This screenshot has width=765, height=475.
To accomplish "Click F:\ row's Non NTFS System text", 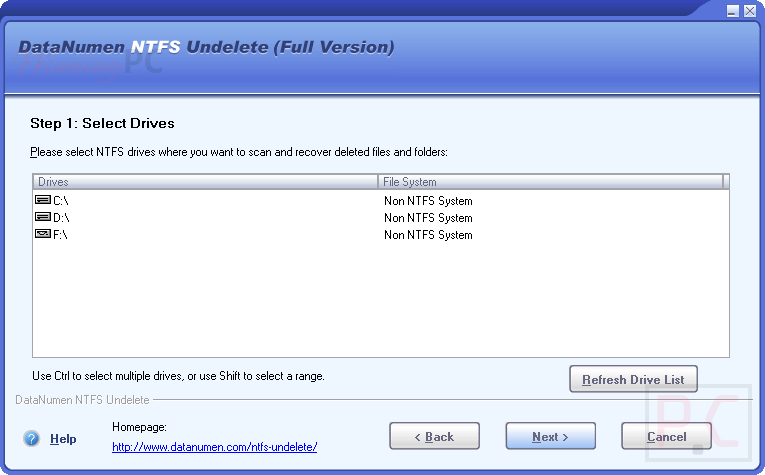I will pos(428,235).
